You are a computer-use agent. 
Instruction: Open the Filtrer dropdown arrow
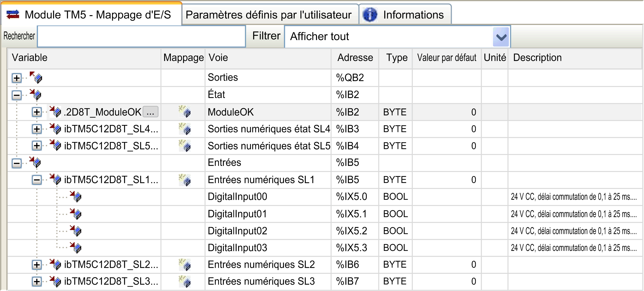(501, 37)
